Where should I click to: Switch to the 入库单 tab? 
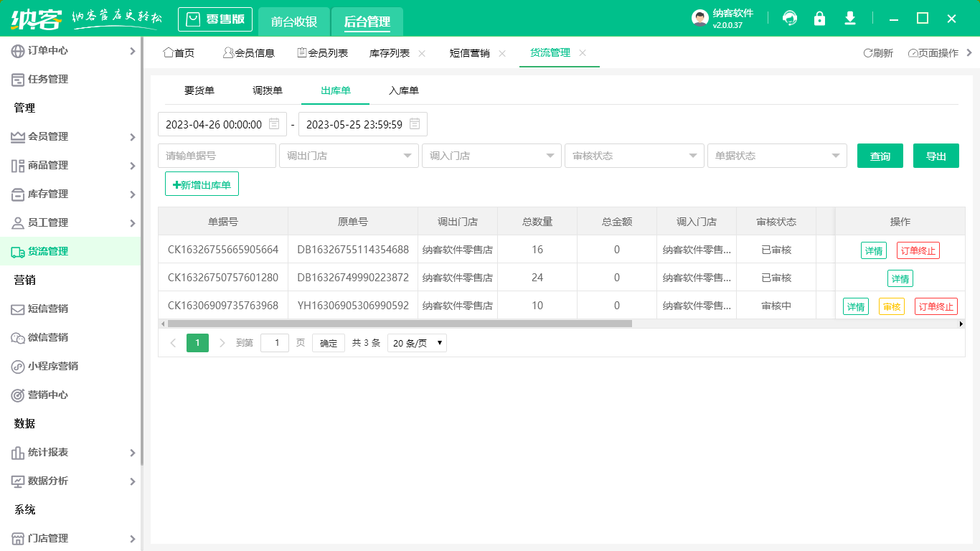[402, 91]
